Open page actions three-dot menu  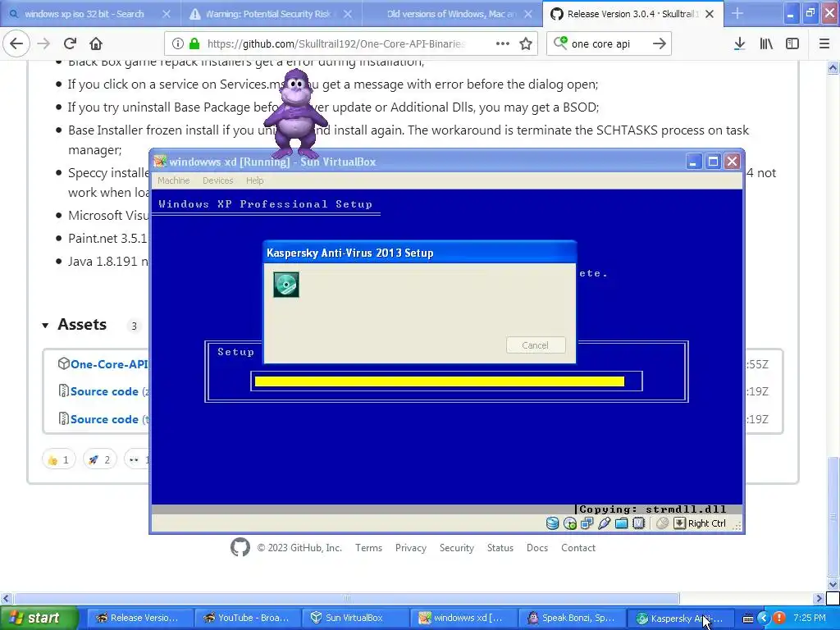coord(503,43)
